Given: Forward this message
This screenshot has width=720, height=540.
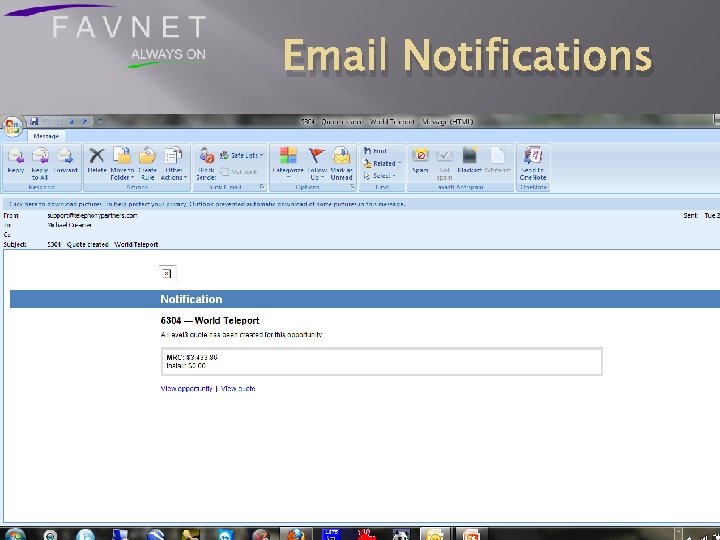Looking at the screenshot, I should (65, 161).
